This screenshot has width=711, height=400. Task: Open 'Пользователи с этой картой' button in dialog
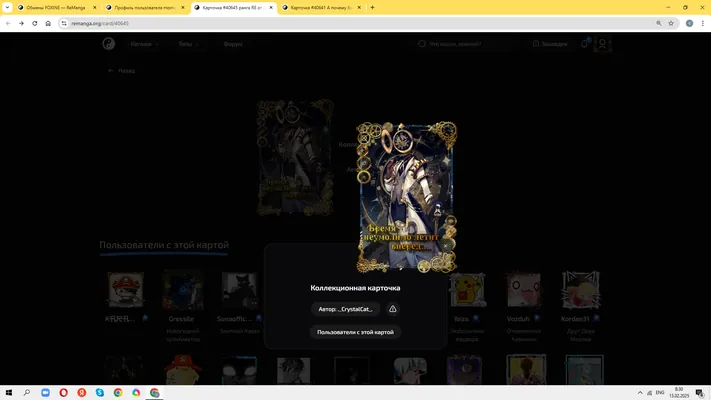[355, 332]
